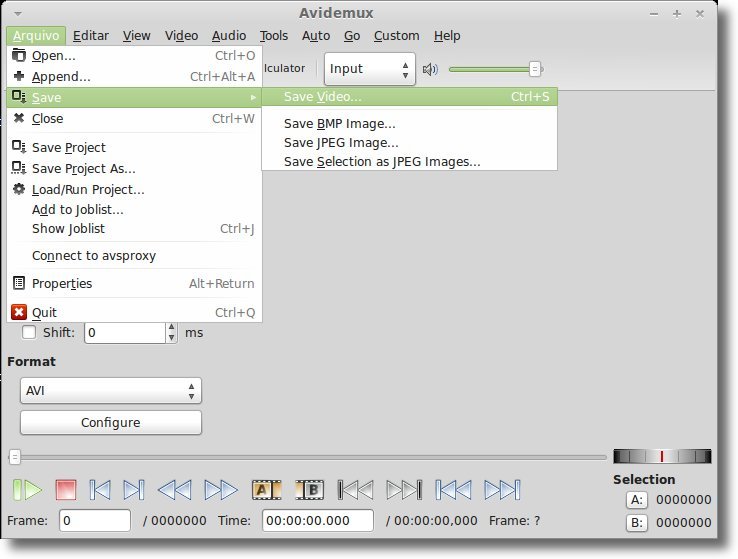Click the rewind double-arrow button
The height and width of the screenshot is (559, 738).
pos(175,490)
